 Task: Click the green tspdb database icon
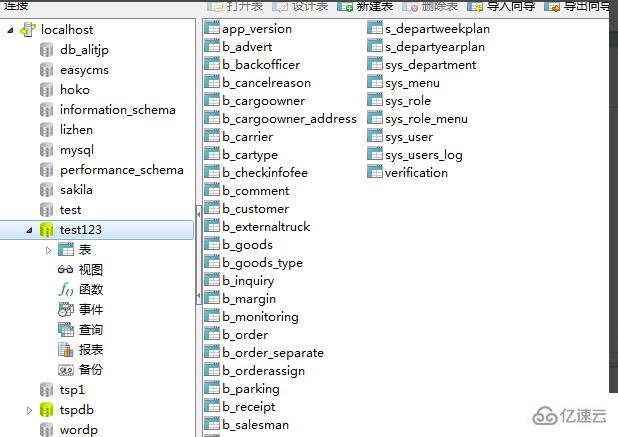(x=47, y=410)
